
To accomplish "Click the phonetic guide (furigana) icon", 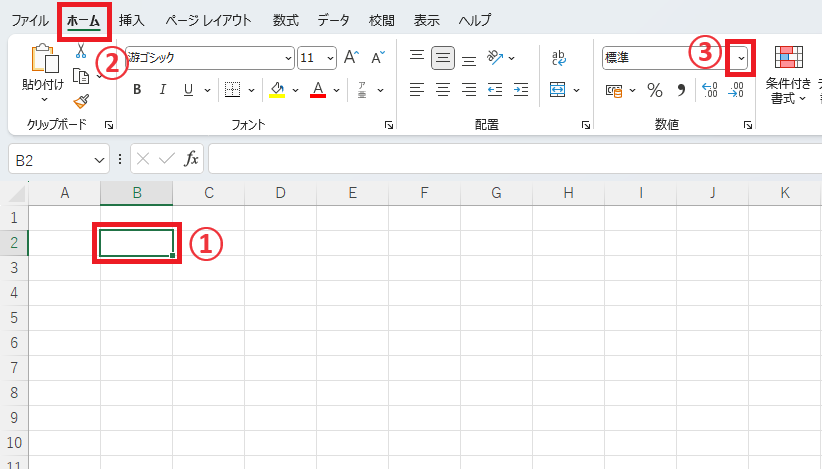I will [x=362, y=90].
